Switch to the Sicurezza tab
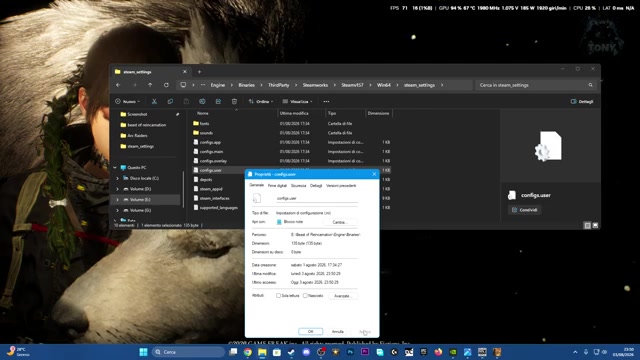This screenshot has width=640, height=360. click(298, 186)
